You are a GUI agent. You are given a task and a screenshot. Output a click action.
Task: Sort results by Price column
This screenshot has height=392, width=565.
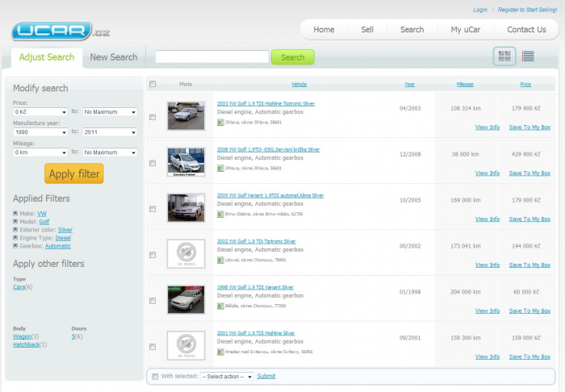tap(525, 84)
